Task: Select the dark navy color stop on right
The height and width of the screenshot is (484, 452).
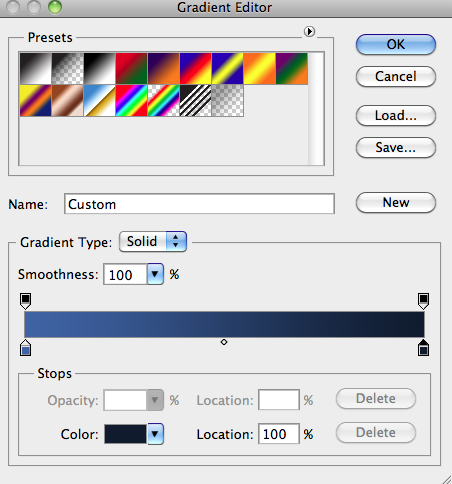Action: click(423, 348)
